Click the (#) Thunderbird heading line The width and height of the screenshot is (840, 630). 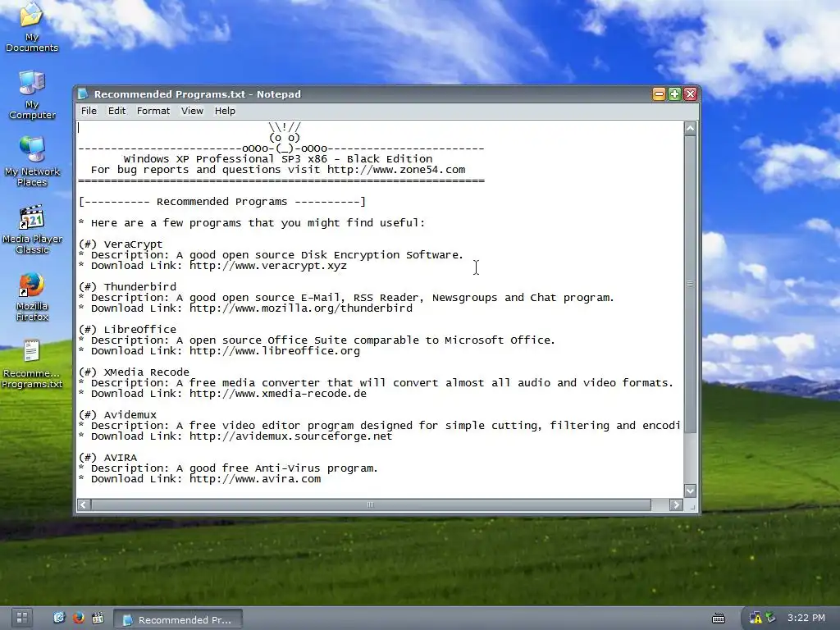127,287
